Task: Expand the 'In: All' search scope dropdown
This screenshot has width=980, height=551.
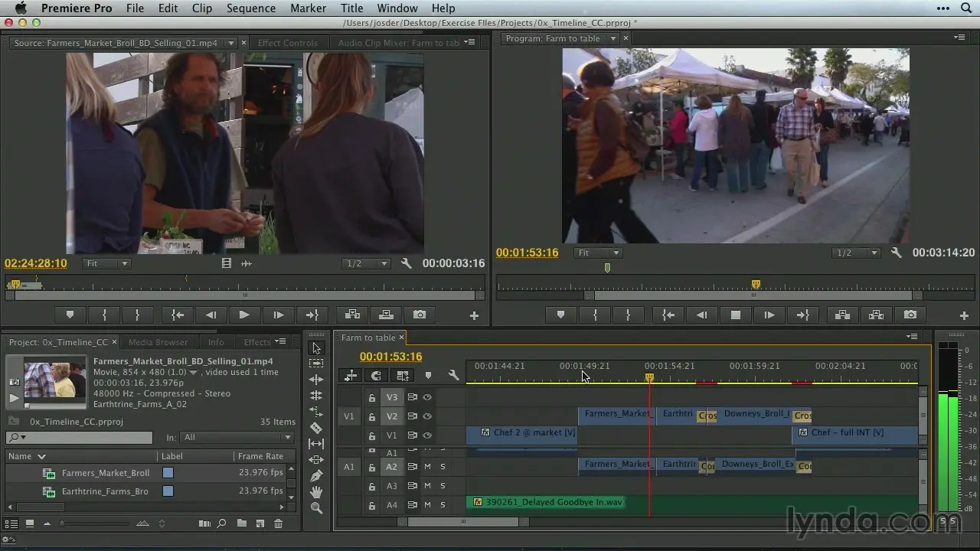Action: coord(237,437)
